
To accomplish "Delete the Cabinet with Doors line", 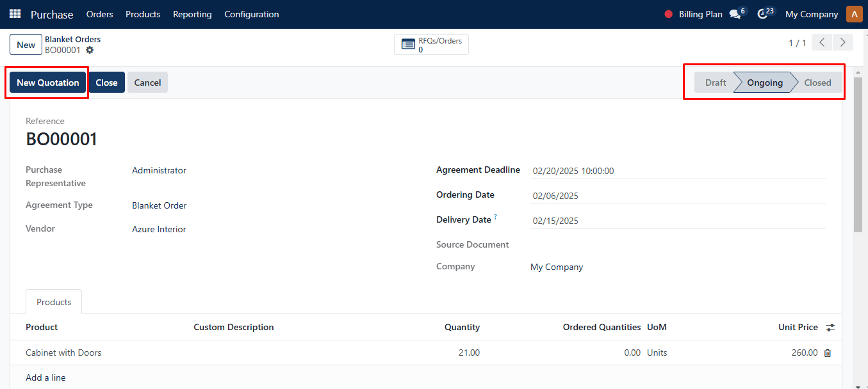I will 828,353.
